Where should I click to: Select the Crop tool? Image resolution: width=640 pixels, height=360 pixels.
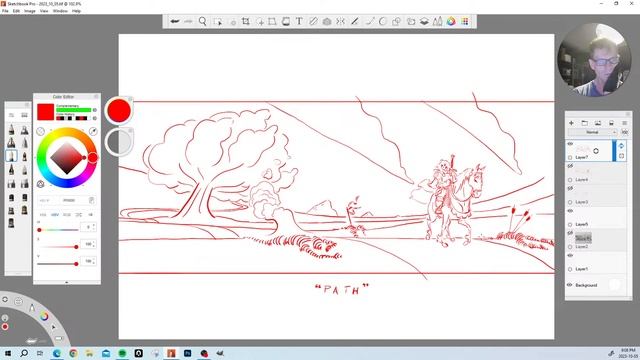tap(246, 22)
